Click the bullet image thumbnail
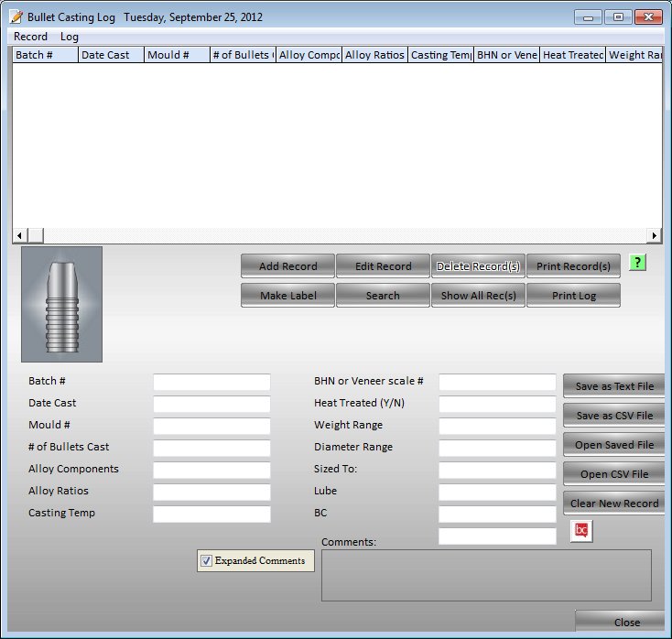Image resolution: width=672 pixels, height=639 pixels. [61, 304]
